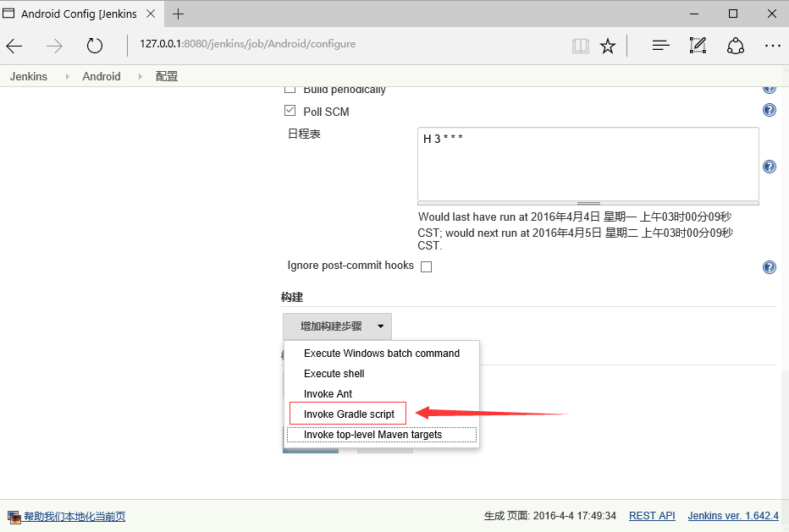The height and width of the screenshot is (532, 789).
Task: Choose Invoke Ant build step
Action: [382, 394]
